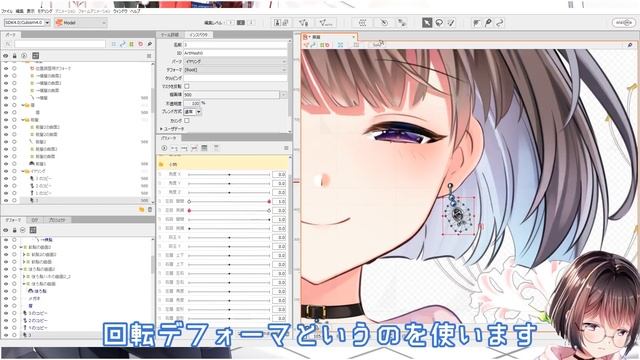The height and width of the screenshot is (360, 640).
Task: Switch to the Project tab beside Deformer
Action: coord(57,220)
